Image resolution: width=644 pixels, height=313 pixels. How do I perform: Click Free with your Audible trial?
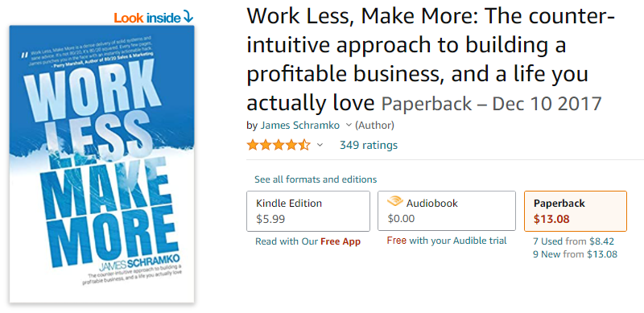coord(447,241)
